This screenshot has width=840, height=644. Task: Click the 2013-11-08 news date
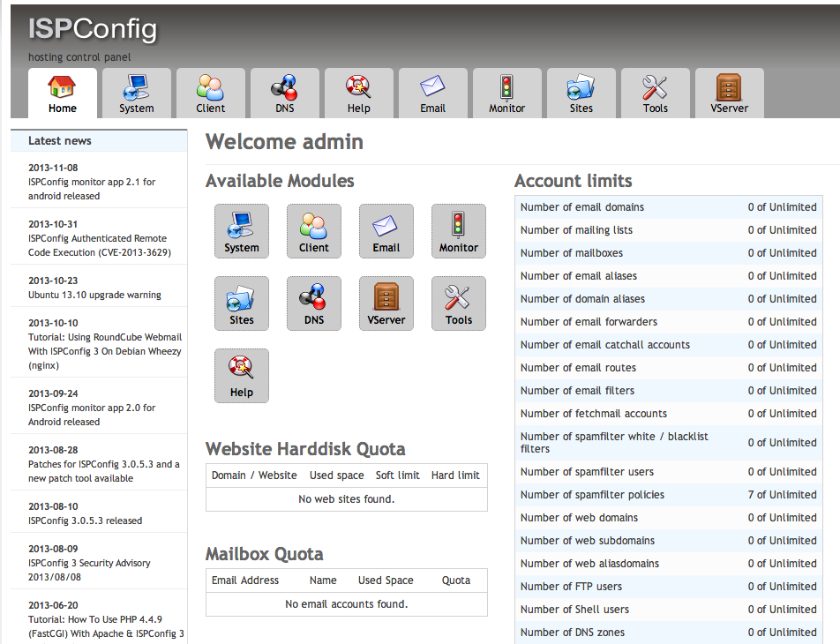coord(53,168)
